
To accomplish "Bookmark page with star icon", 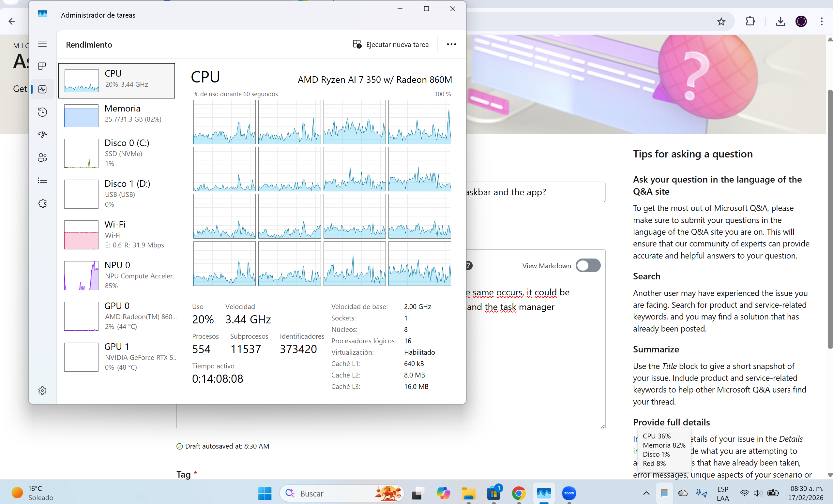I will pos(721,21).
